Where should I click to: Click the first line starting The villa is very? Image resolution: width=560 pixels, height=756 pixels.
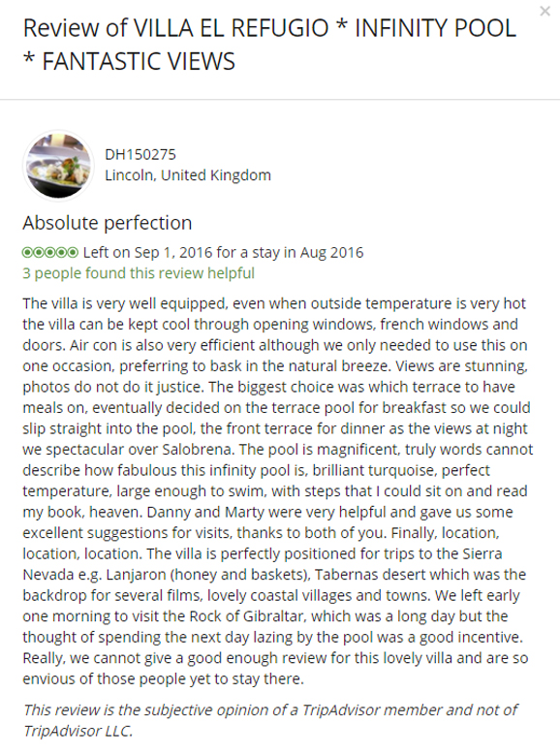[274, 303]
